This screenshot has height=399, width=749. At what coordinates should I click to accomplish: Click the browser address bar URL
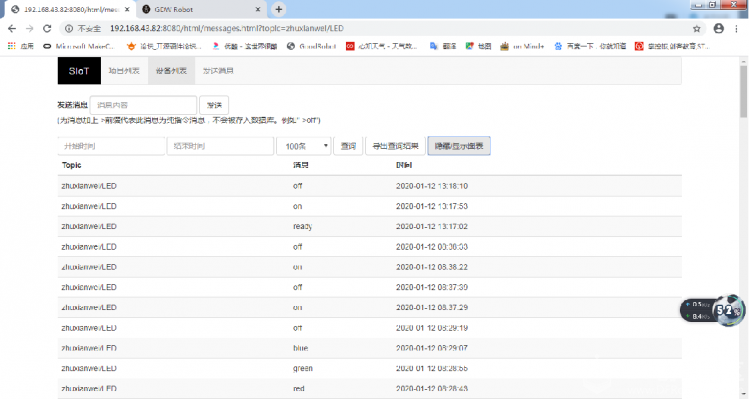[x=226, y=29]
